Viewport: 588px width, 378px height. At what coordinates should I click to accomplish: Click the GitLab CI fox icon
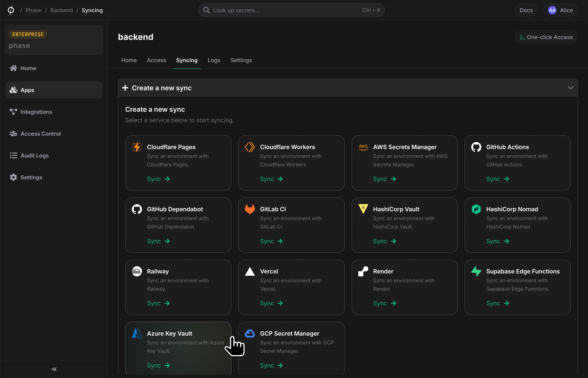coord(250,209)
